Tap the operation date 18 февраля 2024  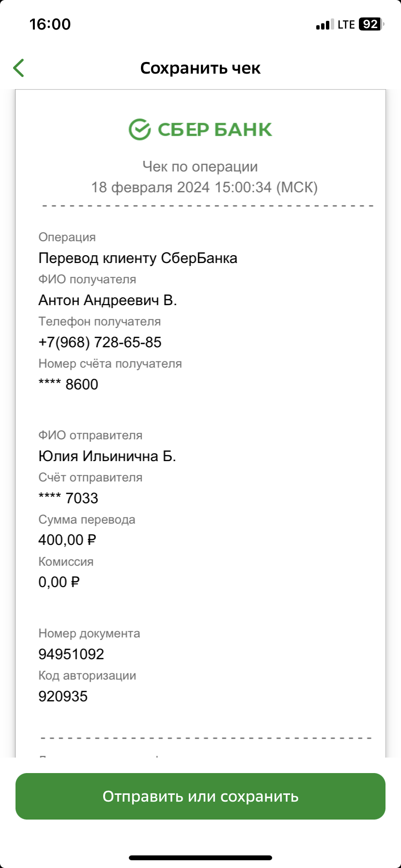[x=150, y=187]
